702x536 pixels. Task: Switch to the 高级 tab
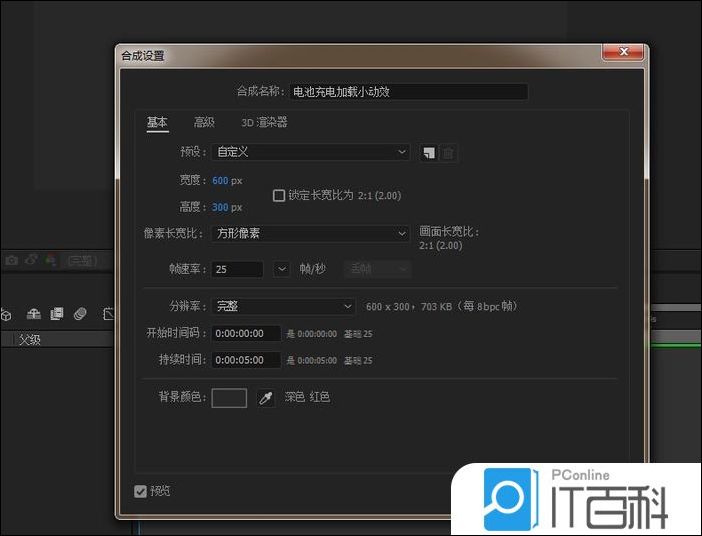[x=204, y=122]
